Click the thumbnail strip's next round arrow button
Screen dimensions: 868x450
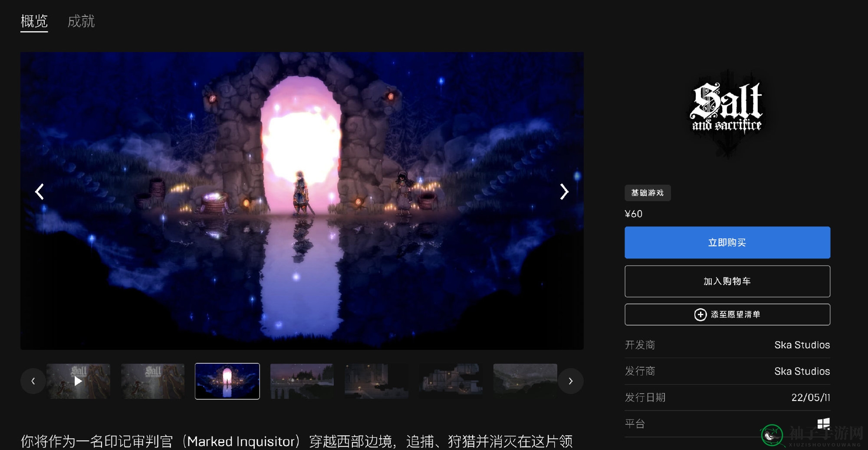pos(571,381)
